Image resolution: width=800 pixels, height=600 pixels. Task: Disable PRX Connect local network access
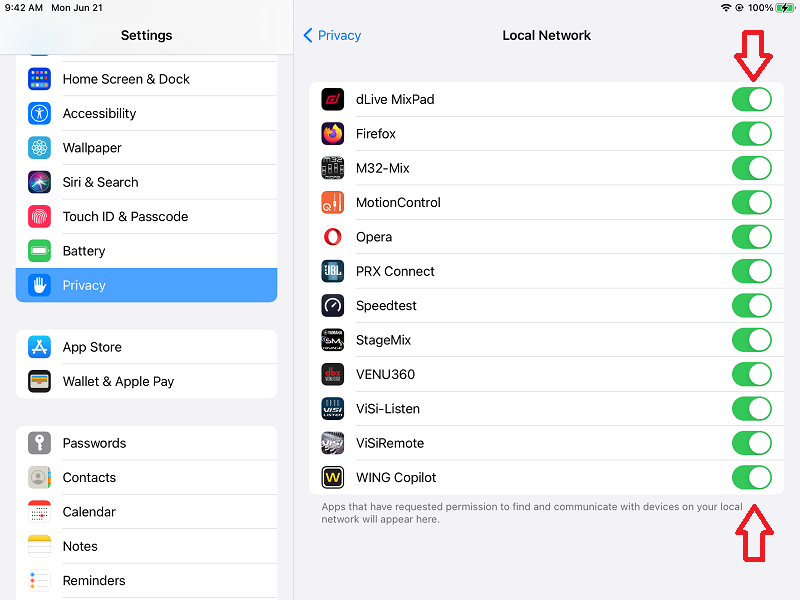tap(752, 271)
